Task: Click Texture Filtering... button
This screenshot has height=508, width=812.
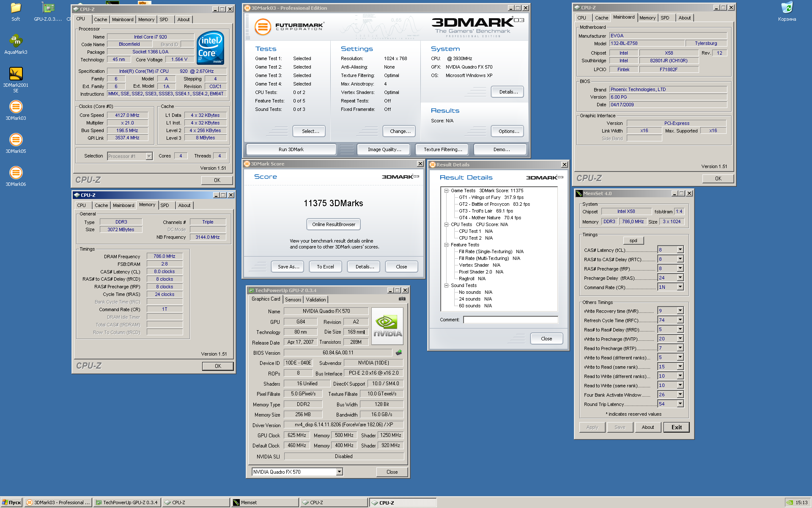Action: point(443,149)
